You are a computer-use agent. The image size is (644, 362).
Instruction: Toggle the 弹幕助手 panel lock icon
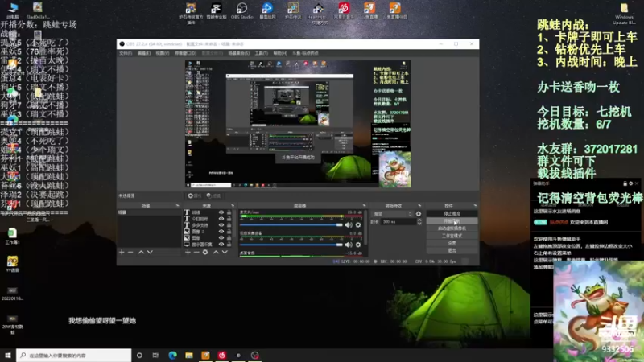point(625,183)
